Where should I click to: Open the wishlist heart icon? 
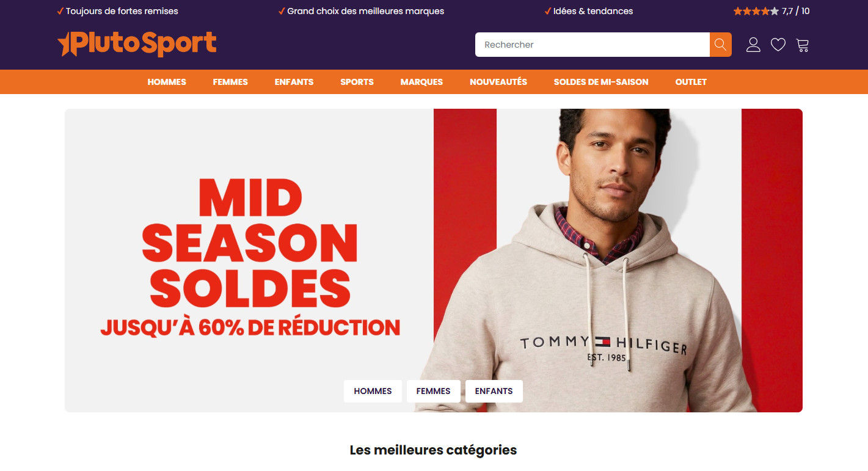pos(778,45)
